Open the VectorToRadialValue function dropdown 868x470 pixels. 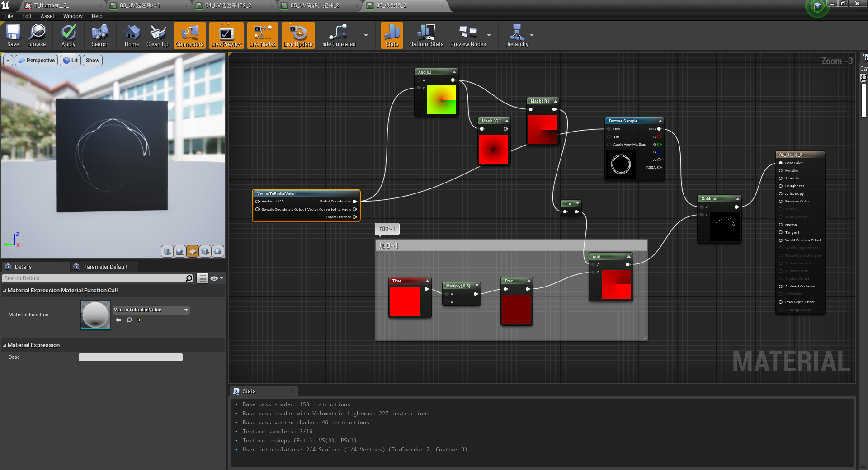tap(185, 310)
